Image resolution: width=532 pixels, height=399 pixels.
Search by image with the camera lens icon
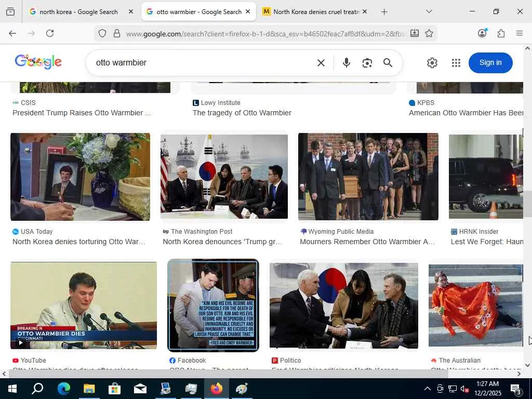(367, 63)
